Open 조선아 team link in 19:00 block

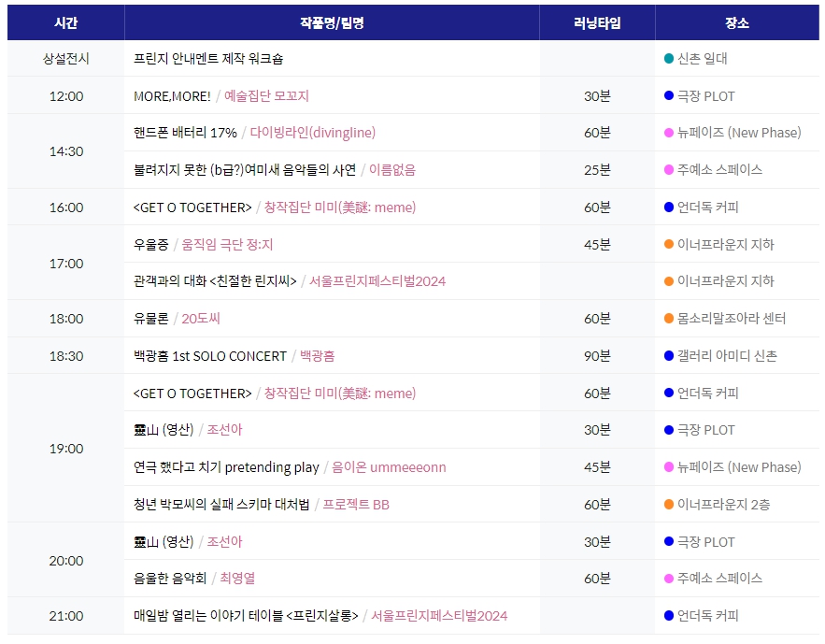[x=224, y=430]
